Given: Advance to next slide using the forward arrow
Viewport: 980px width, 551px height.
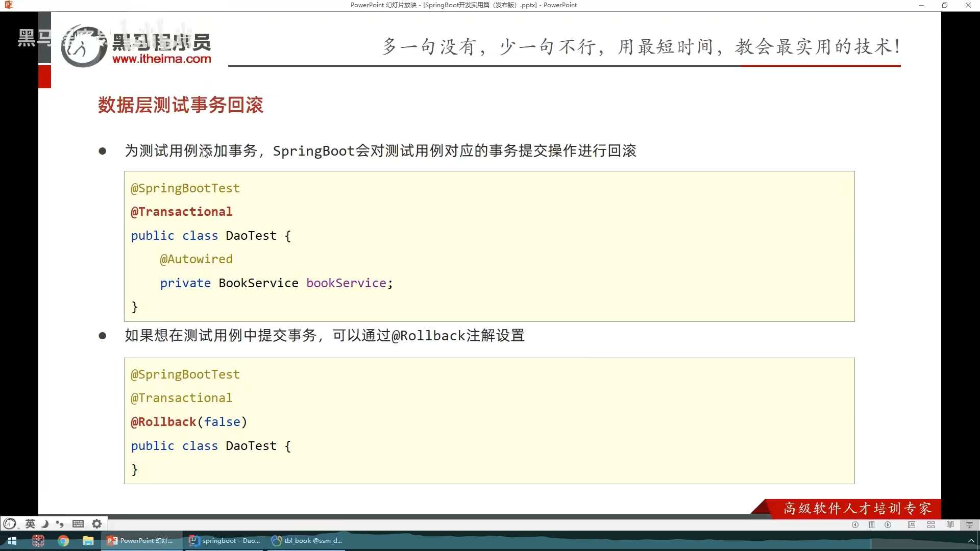Looking at the screenshot, I should [x=888, y=524].
